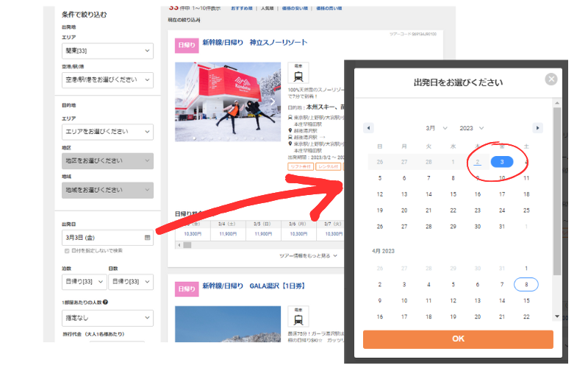The width and height of the screenshot is (588, 368).
Task: Click calendar dialog scrollbar down arrow
Action: [557, 316]
